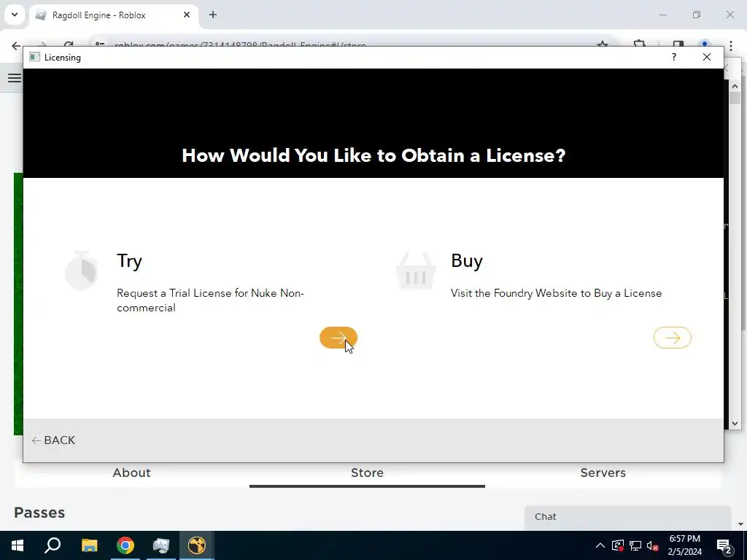Click the orange Try arrow button
This screenshot has width=747, height=560.
point(338,338)
